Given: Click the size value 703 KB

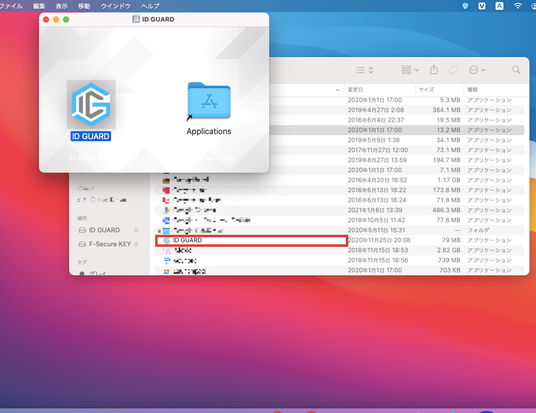Looking at the screenshot, I should [450, 270].
